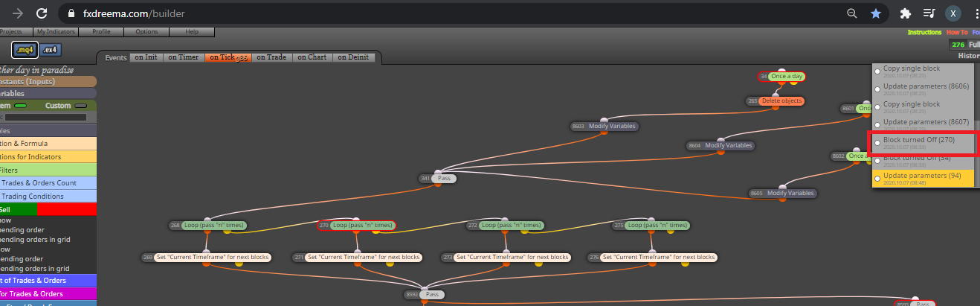980x306 pixels.
Task: Switch to the on Init event tab
Action: click(x=146, y=57)
